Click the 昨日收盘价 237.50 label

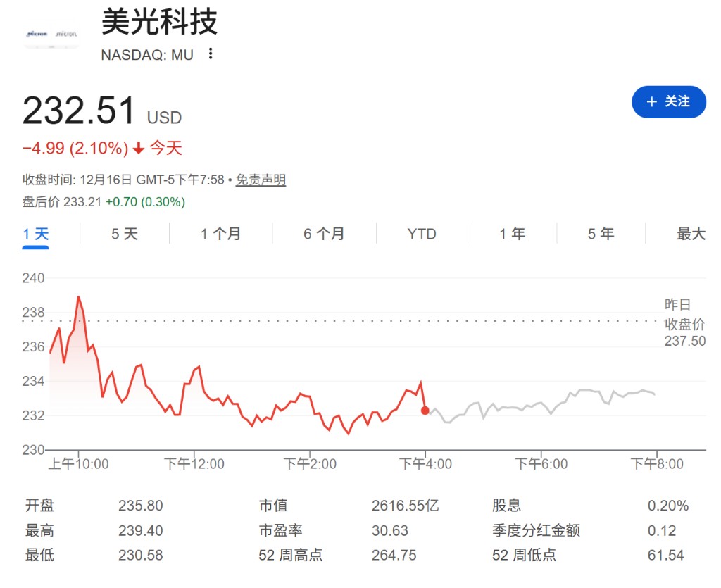684,323
